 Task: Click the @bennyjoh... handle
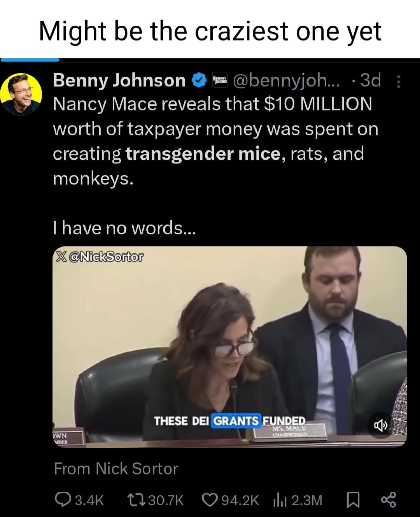286,81
